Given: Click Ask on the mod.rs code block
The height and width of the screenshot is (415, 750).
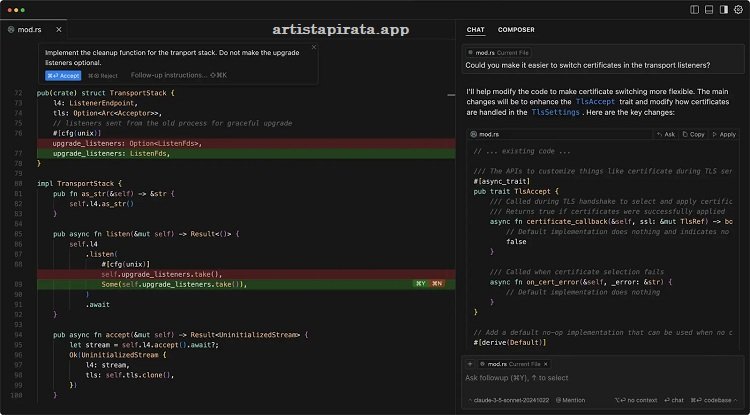Looking at the screenshot, I should pos(667,133).
